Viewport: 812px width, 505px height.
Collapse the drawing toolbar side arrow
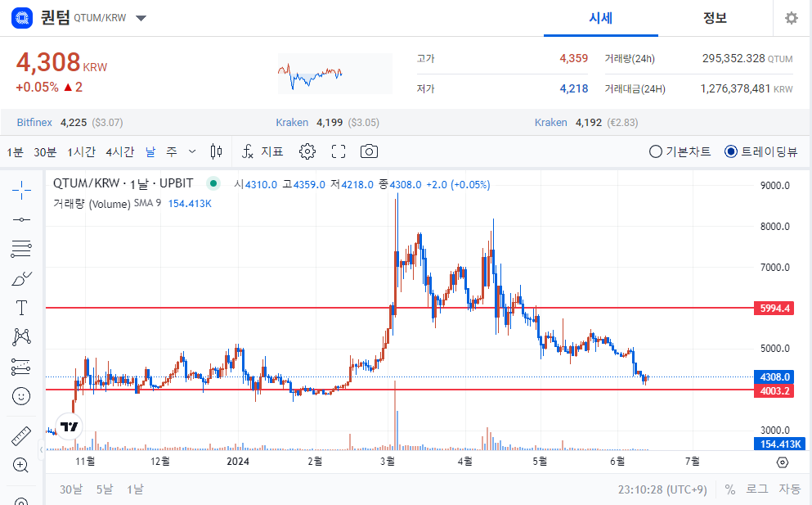click(x=42, y=449)
